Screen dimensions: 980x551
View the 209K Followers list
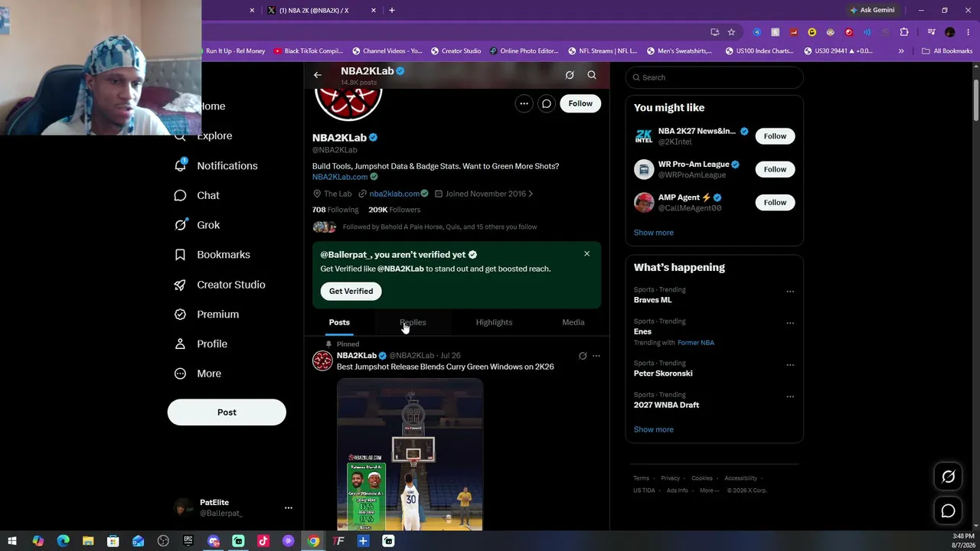pyautogui.click(x=394, y=210)
